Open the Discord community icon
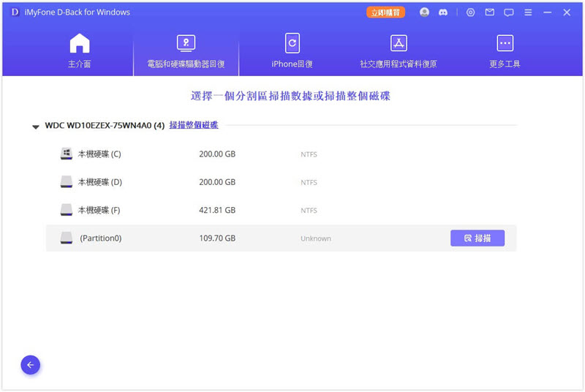The height and width of the screenshot is (392, 585). pos(443,12)
